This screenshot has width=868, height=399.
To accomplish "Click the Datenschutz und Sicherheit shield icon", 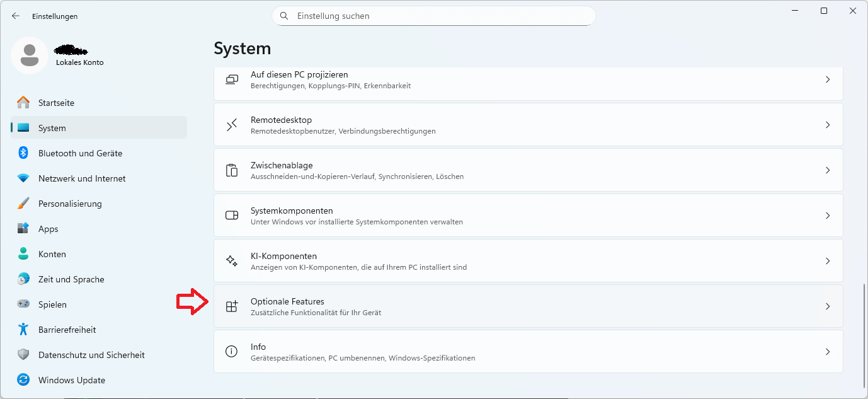I will (23, 354).
